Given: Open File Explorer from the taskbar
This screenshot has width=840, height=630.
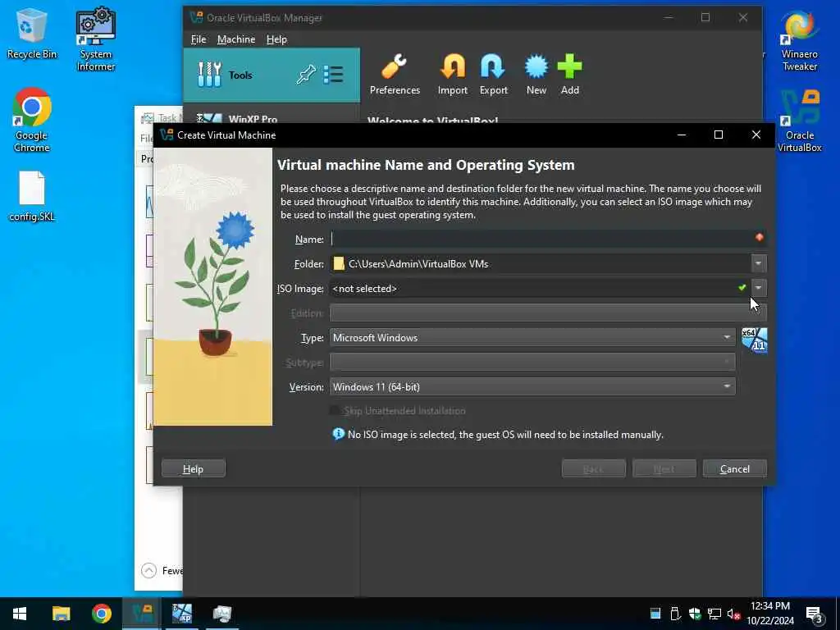Looking at the screenshot, I should [61, 614].
